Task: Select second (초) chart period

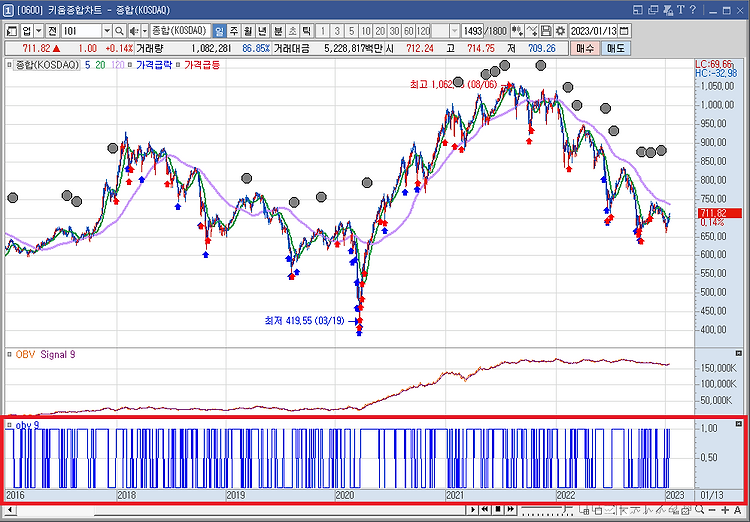Action: point(292,31)
